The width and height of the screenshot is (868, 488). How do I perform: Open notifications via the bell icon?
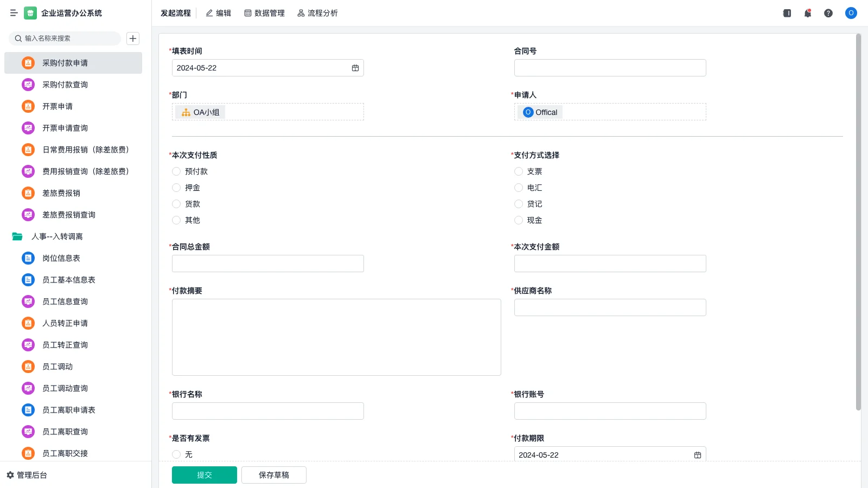[x=807, y=13]
